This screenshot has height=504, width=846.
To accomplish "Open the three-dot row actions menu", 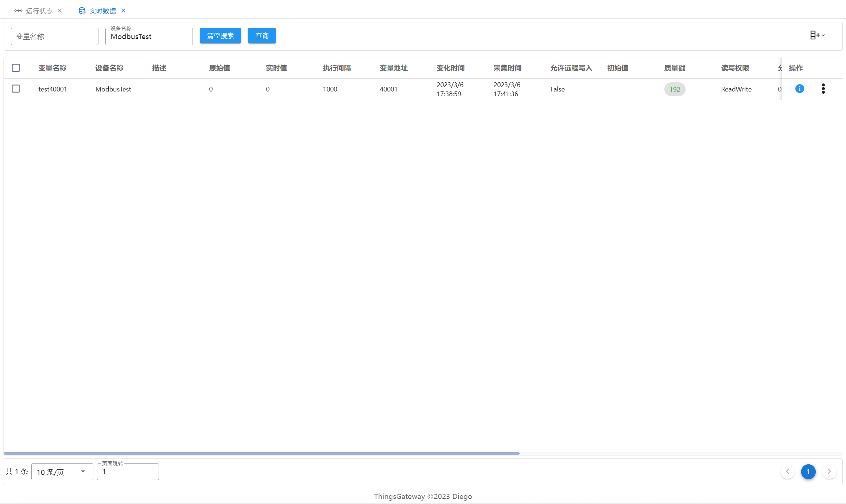I will [823, 89].
